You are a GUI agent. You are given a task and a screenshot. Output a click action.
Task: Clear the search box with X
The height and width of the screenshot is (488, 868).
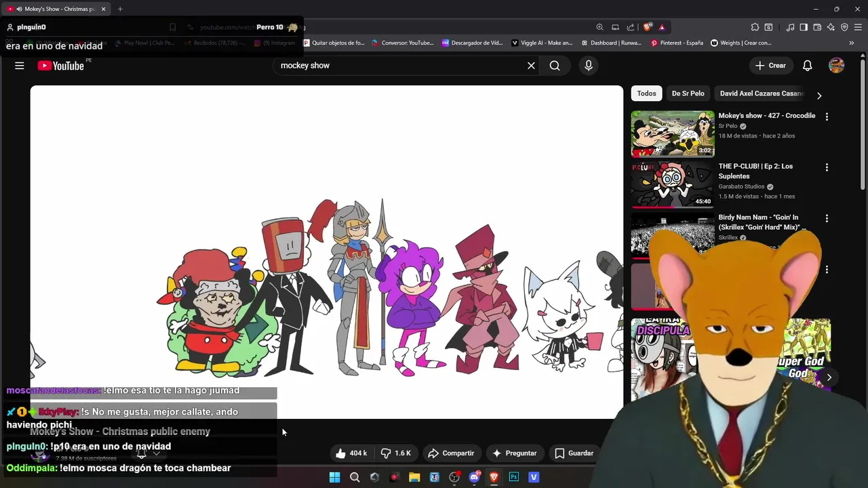(531, 66)
